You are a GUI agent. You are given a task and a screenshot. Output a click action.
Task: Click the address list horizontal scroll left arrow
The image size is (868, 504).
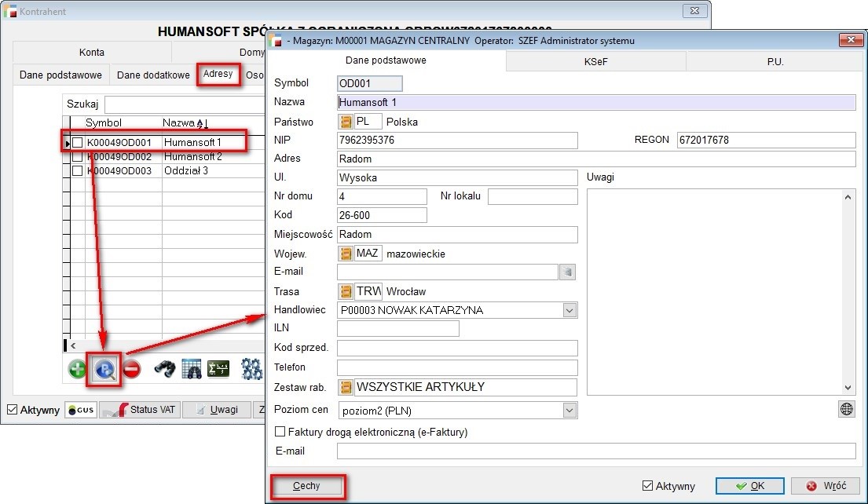click(x=73, y=345)
